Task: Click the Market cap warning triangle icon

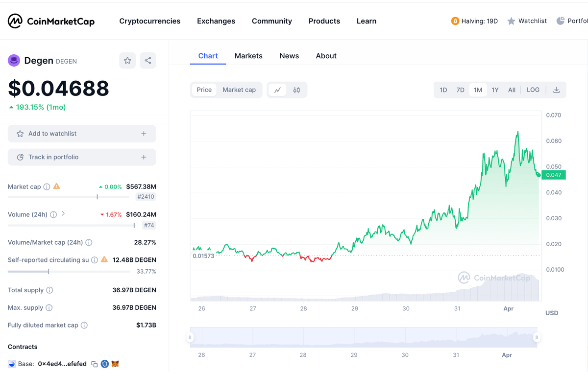Action: 57,186
